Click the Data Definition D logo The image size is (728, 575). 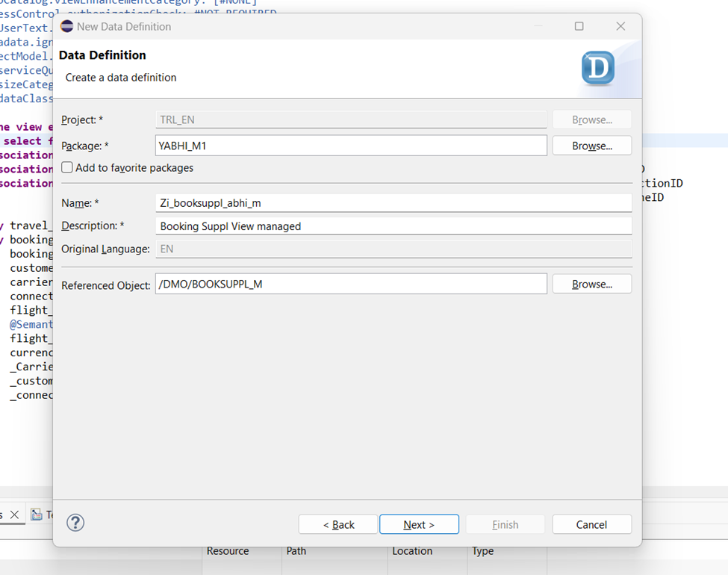[x=598, y=68]
